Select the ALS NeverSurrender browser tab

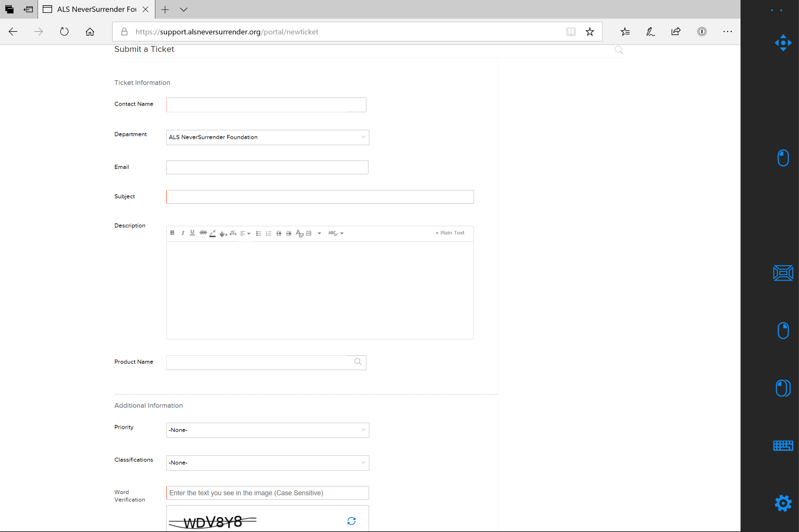(96, 9)
